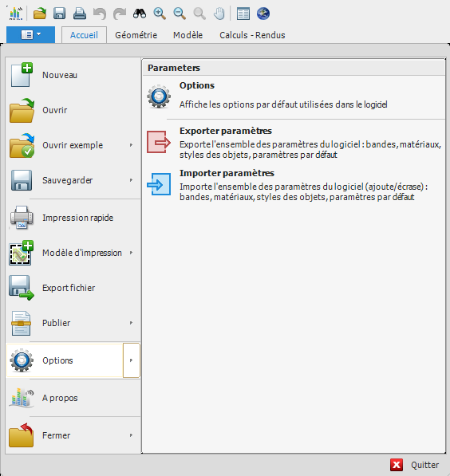Open the blue application menu dropdown

point(30,34)
